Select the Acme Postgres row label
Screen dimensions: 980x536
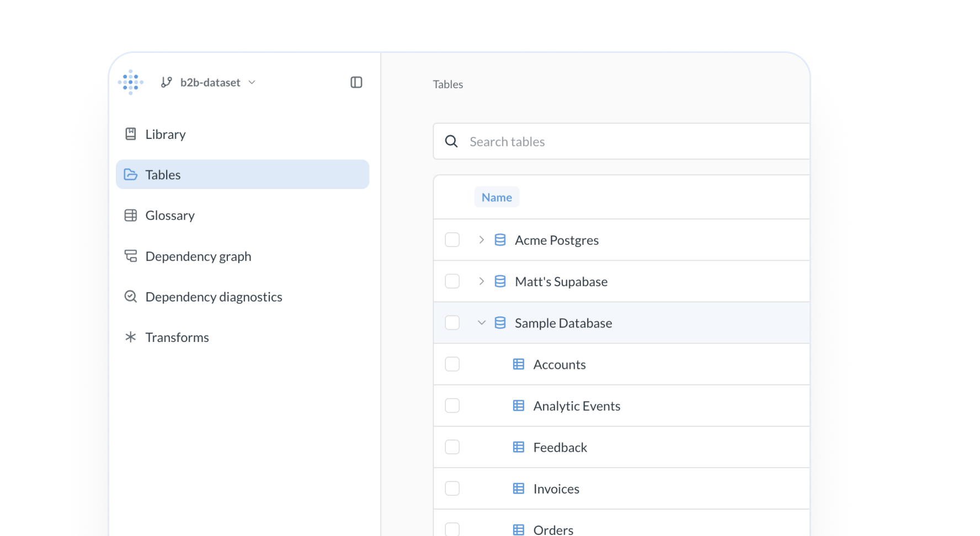557,240
